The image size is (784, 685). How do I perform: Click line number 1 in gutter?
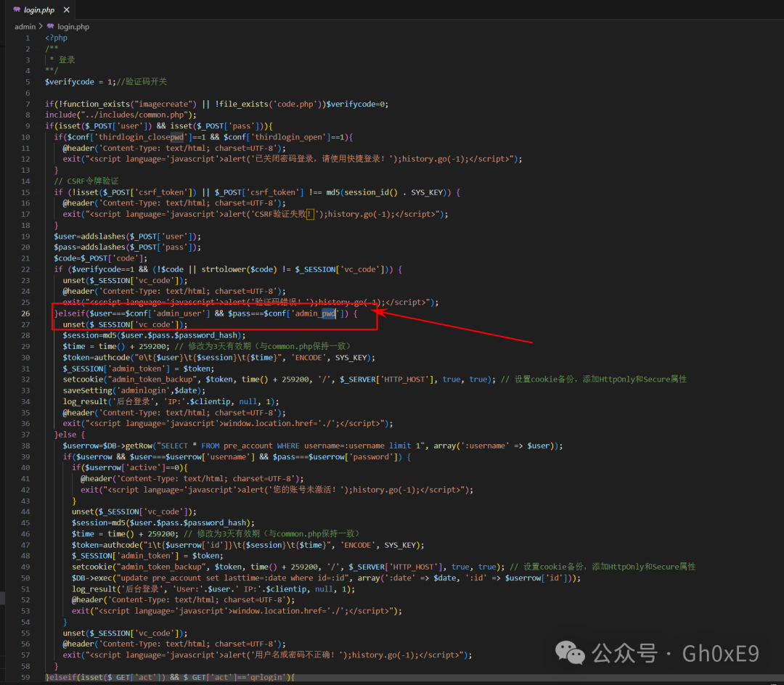coord(28,38)
